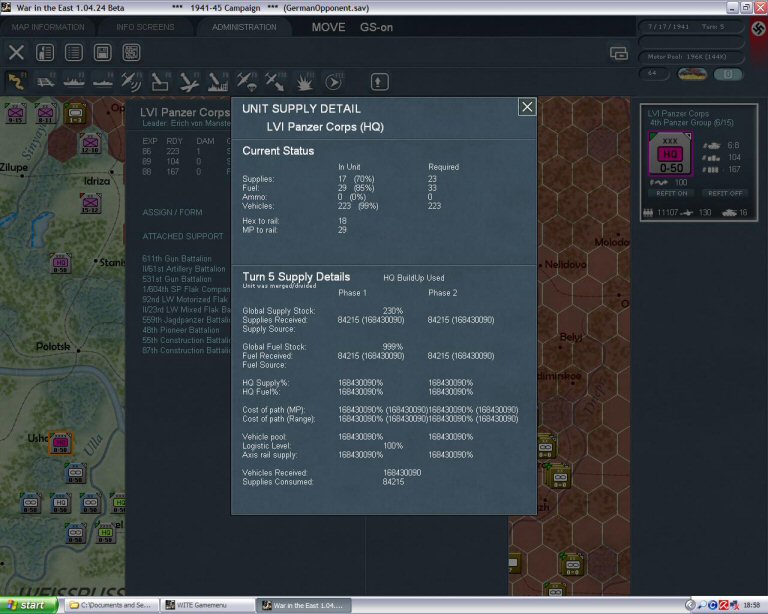Click the German swastika side emblem
Viewport: 768px width, 614px height.
[x=759, y=28]
